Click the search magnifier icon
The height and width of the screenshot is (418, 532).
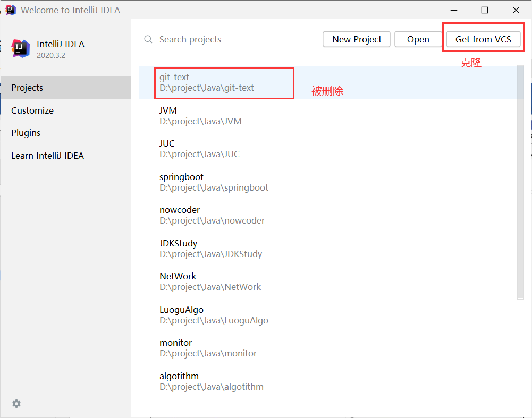coord(148,39)
